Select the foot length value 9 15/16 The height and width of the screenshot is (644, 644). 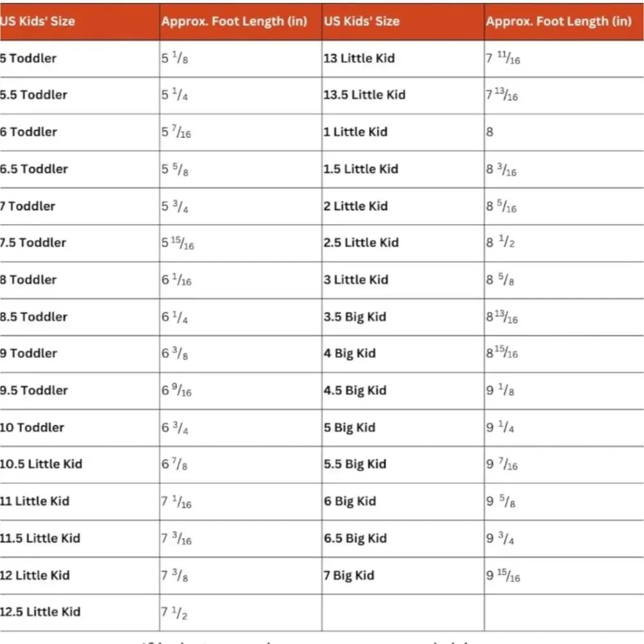click(503, 575)
